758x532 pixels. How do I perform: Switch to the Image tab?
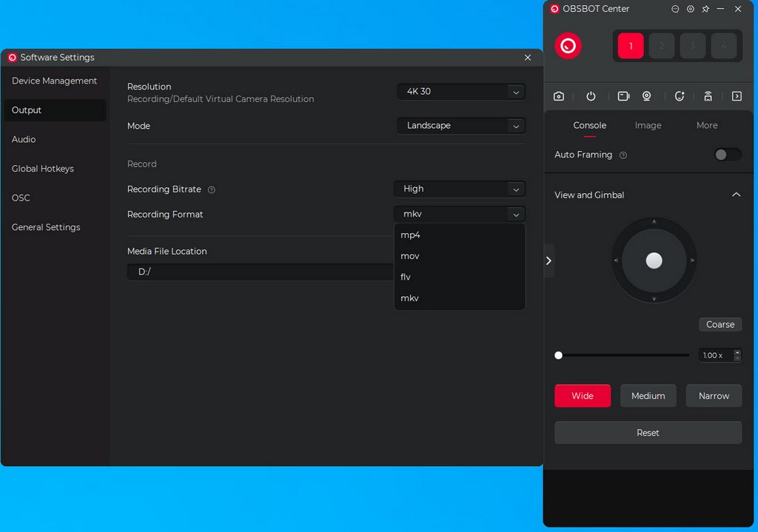pyautogui.click(x=648, y=126)
